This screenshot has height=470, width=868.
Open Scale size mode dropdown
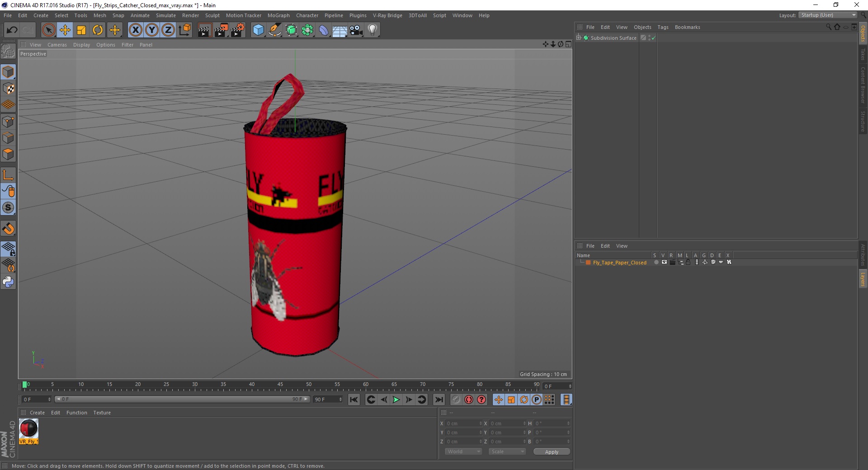507,451
